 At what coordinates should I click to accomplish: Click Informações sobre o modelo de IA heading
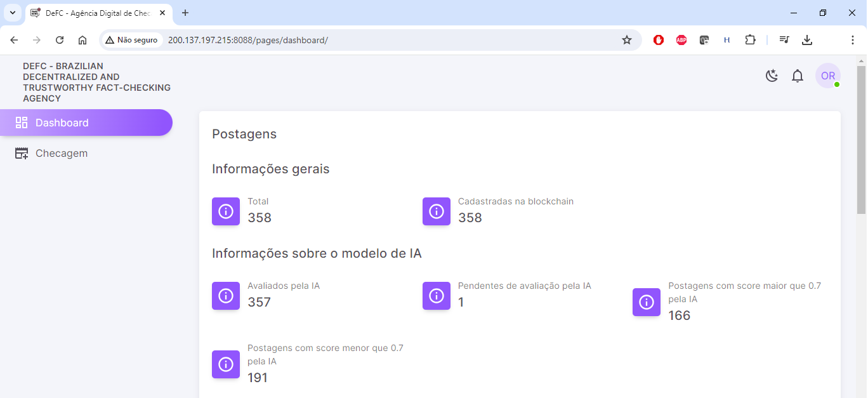[317, 253]
